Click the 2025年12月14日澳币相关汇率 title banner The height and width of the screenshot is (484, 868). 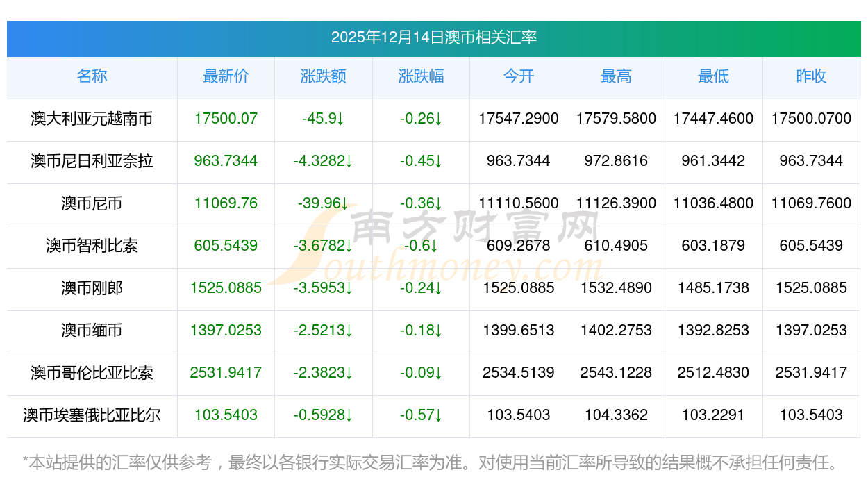pyautogui.click(x=433, y=37)
